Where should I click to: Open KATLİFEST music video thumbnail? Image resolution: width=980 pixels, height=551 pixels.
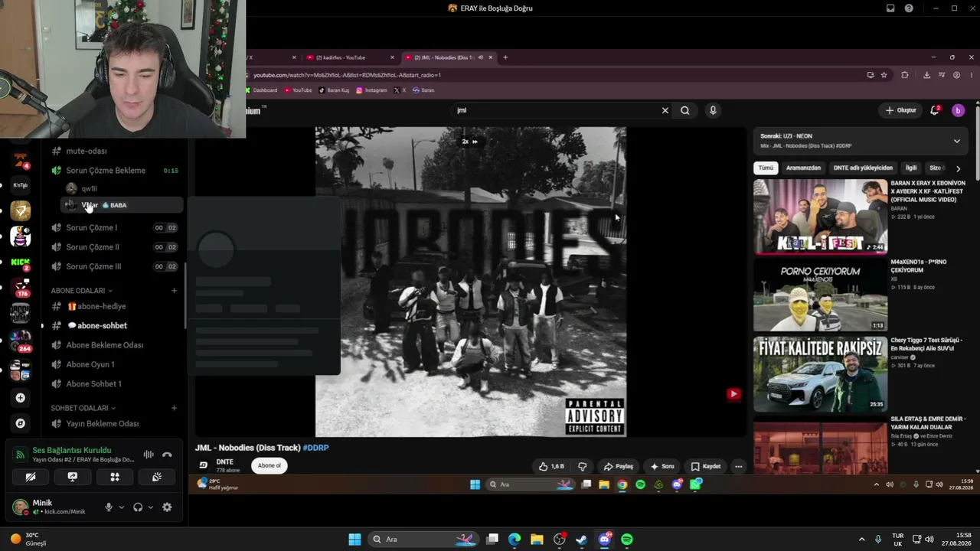pyautogui.click(x=820, y=217)
